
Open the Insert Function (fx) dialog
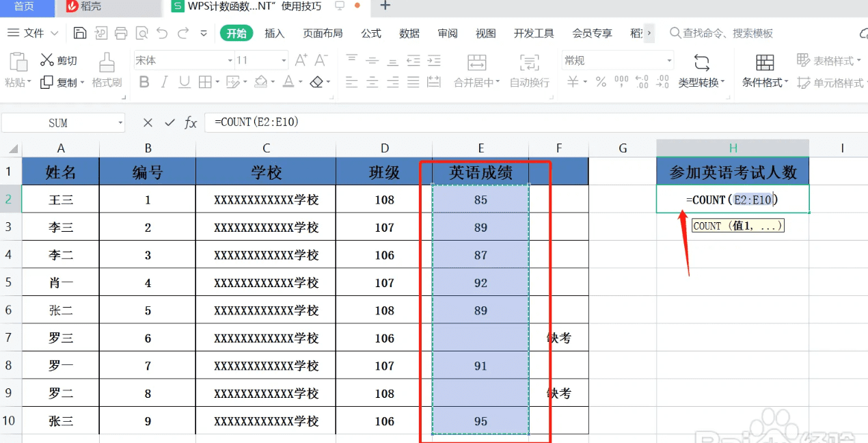tap(191, 123)
